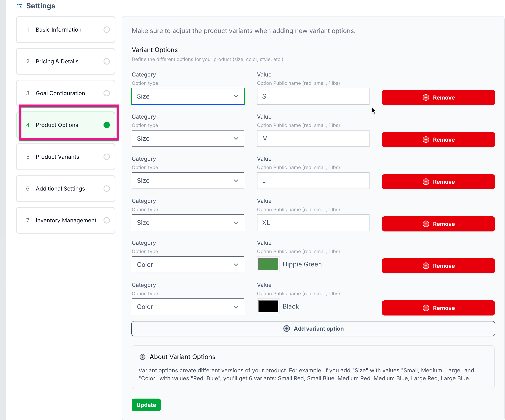Remove the L size variant option
505x420 pixels.
pyautogui.click(x=438, y=182)
